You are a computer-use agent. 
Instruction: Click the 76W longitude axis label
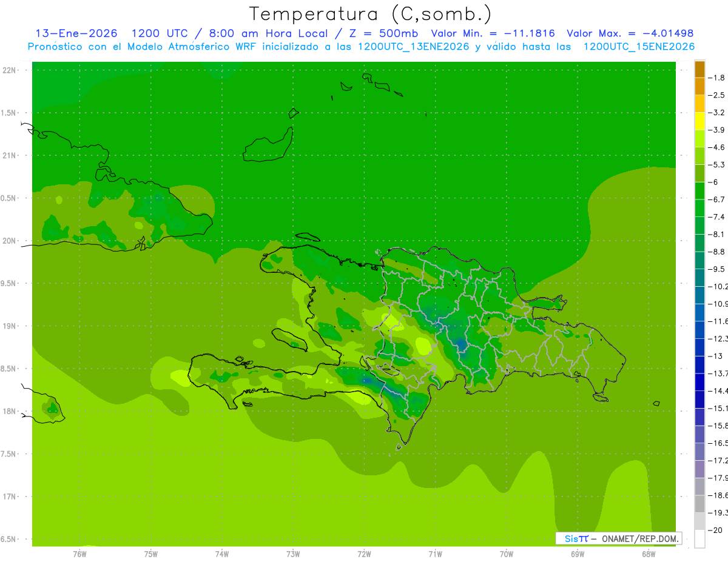79,554
